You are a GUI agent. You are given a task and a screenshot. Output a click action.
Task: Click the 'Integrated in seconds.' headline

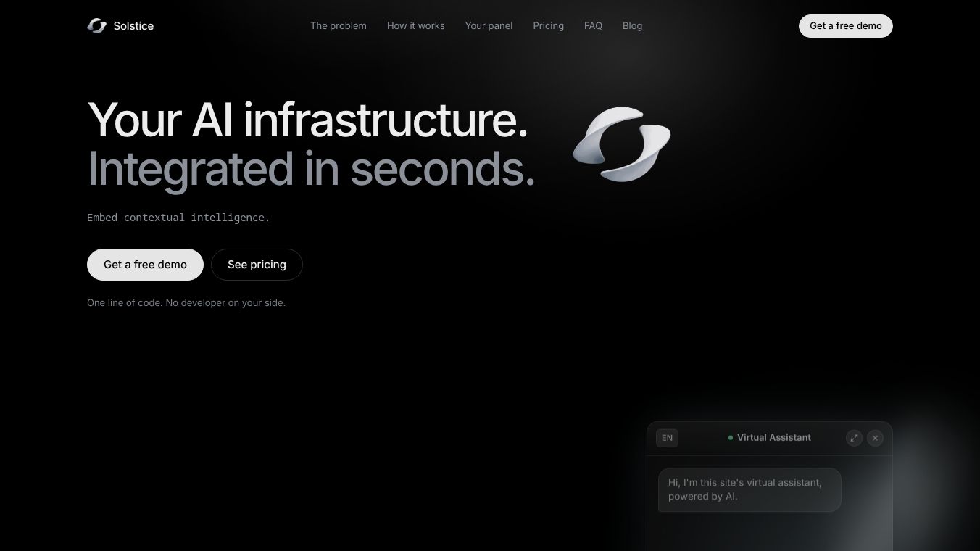click(311, 169)
